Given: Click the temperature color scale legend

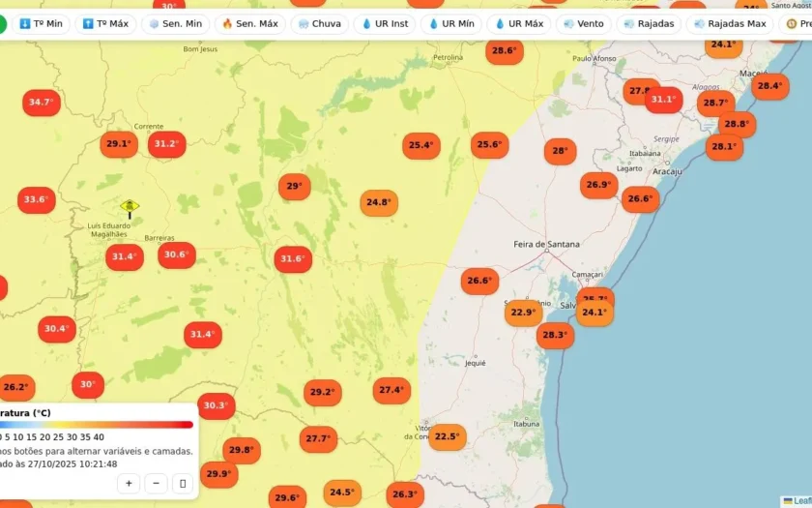Looking at the screenshot, I should [x=97, y=425].
